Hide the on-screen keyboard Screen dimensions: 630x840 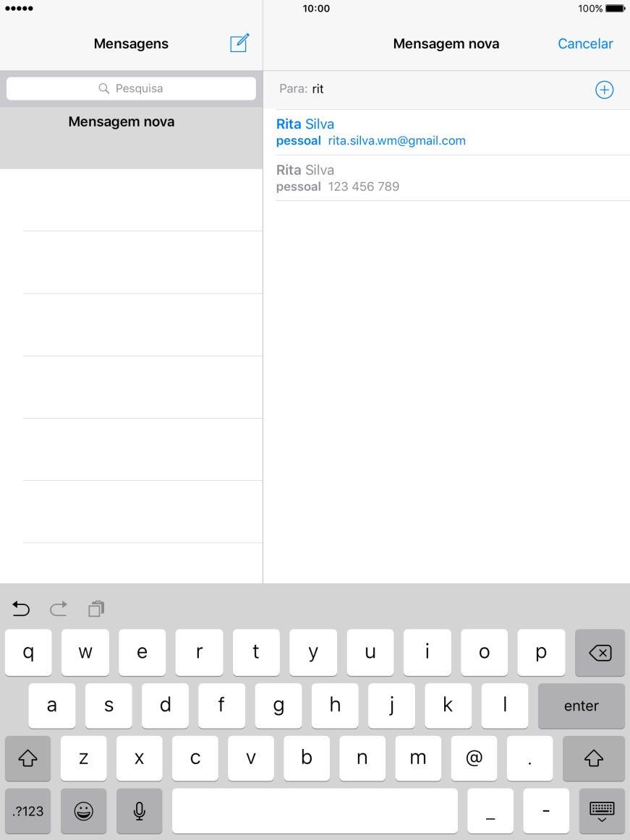click(x=601, y=811)
